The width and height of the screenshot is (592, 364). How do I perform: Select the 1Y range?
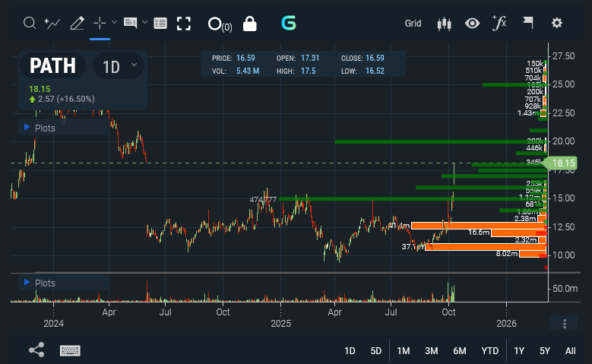tap(519, 351)
